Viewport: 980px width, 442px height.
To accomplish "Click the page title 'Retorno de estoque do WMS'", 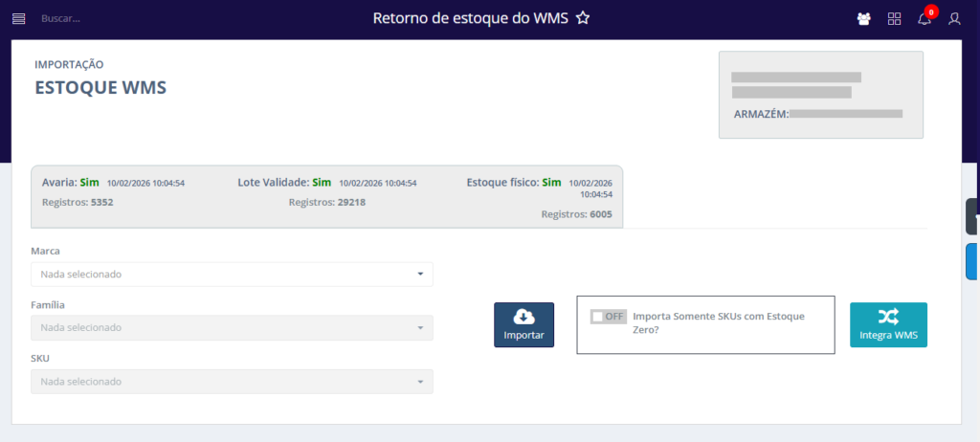I will (x=471, y=18).
